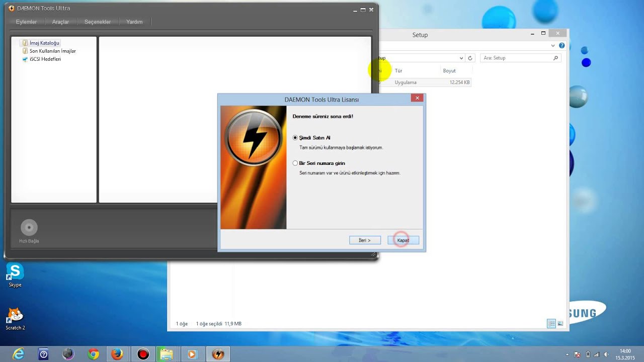Click the volume speaker tray icon
644x362 pixels.
click(x=606, y=354)
